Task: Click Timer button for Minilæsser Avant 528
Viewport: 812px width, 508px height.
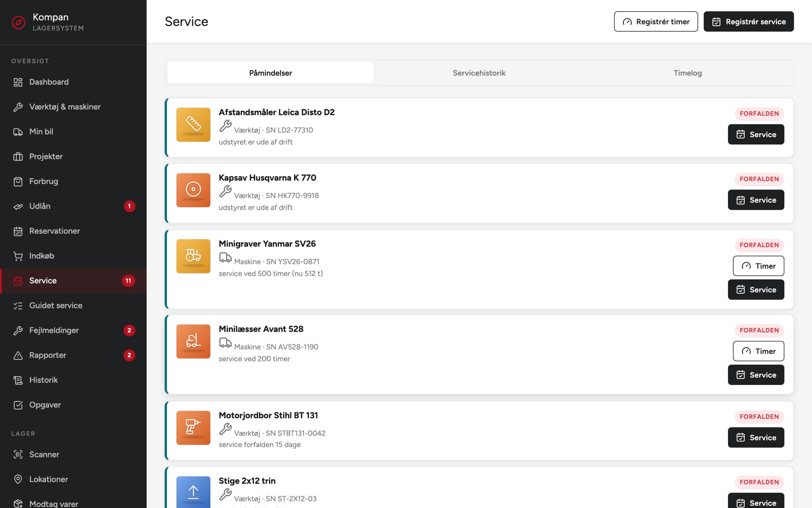Action: click(x=758, y=351)
